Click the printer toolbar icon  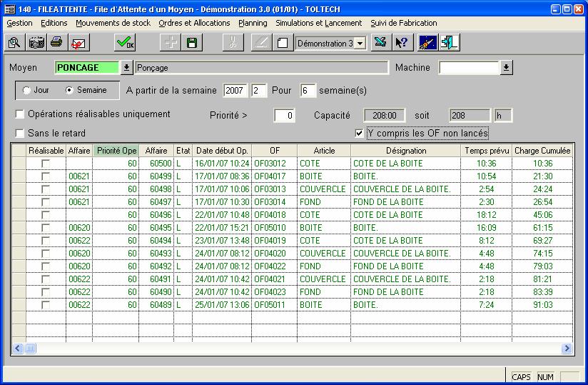click(x=57, y=42)
